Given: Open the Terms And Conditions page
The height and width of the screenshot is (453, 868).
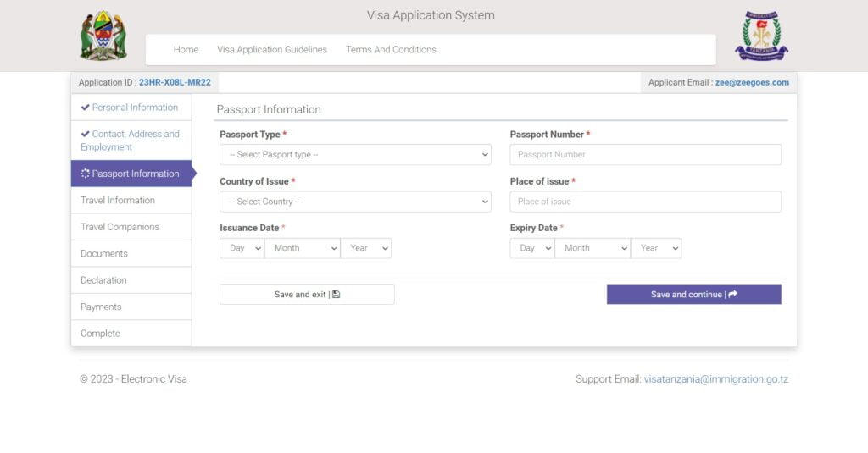Looking at the screenshot, I should tap(391, 50).
